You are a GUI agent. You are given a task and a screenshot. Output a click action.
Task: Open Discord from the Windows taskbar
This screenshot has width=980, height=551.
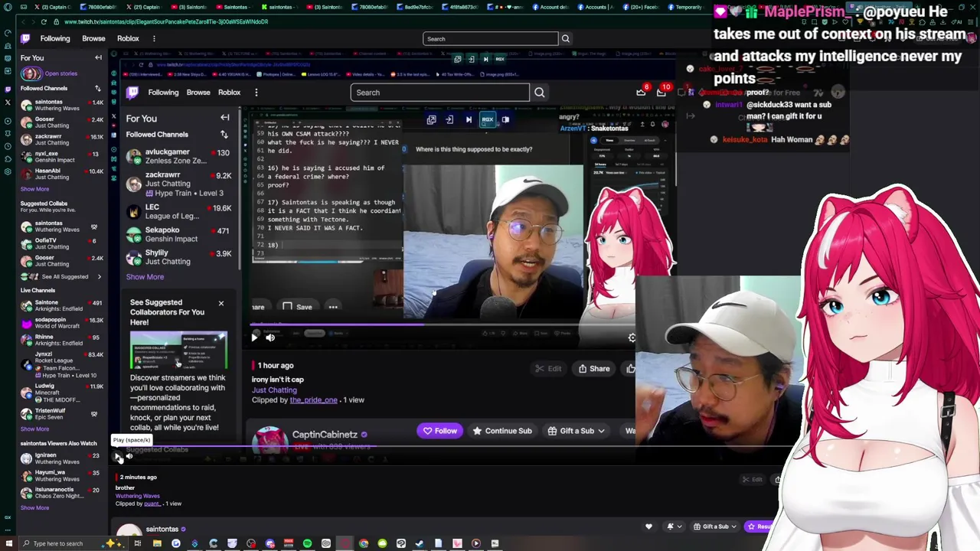(269, 543)
